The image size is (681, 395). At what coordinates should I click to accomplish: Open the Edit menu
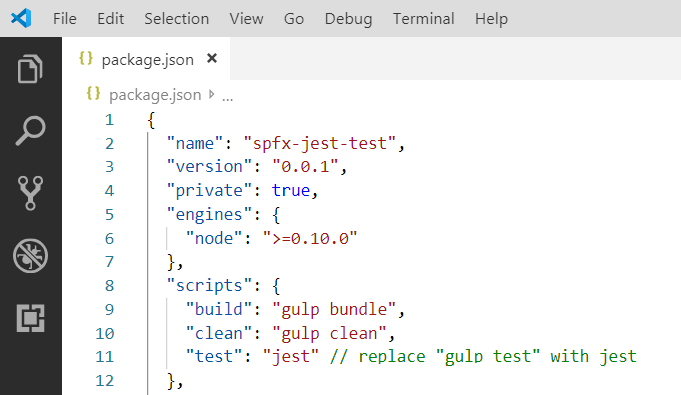[x=110, y=19]
